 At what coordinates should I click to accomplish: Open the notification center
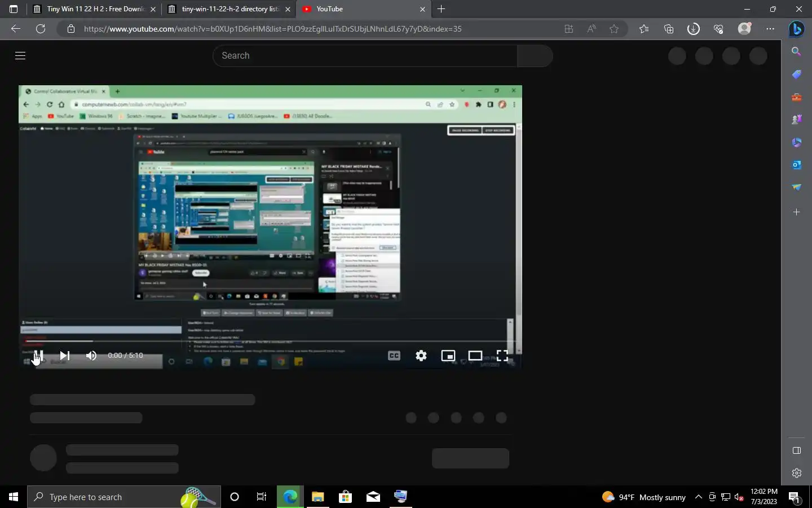(x=795, y=497)
